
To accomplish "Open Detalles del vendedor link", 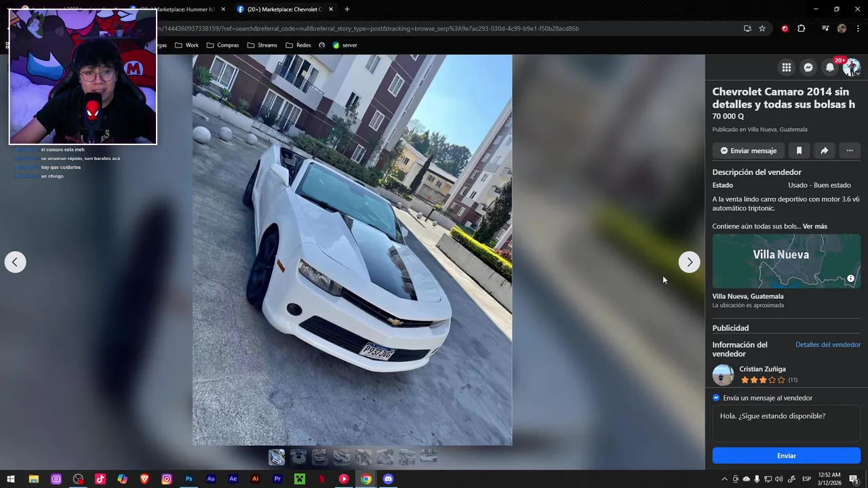I will (828, 344).
